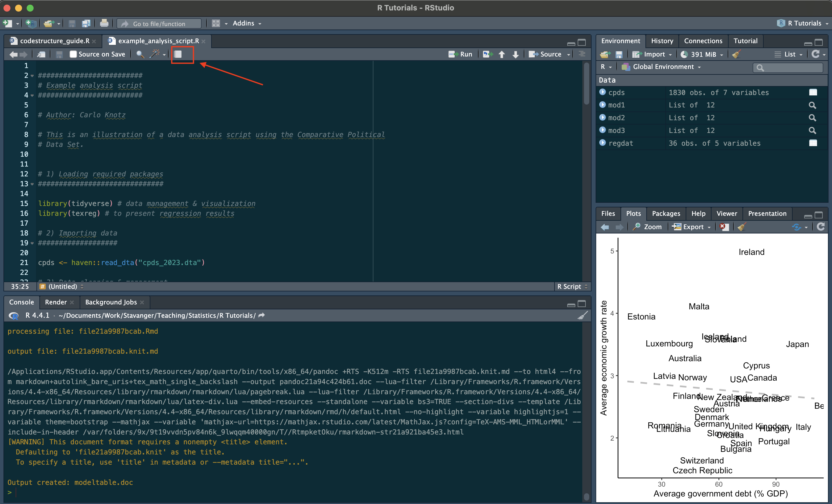
Task: Inspect mod1 with magnifier icon
Action: tap(812, 105)
